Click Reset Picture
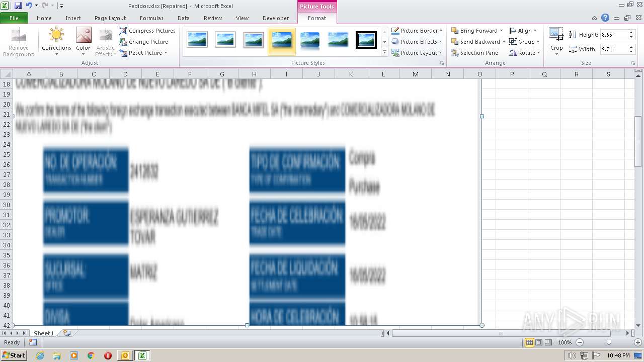 [x=141, y=53]
